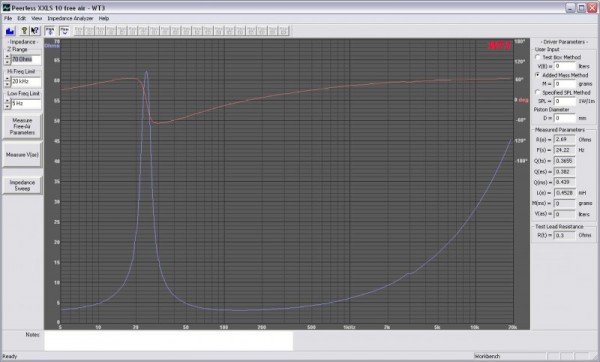
Task: Open the View menu
Action: point(36,18)
